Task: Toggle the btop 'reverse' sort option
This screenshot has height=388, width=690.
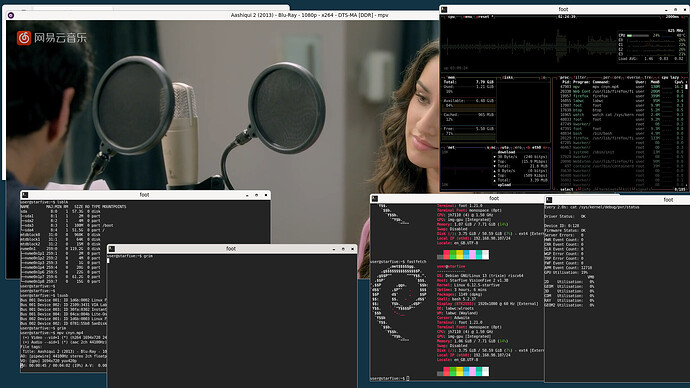Action: (x=633, y=77)
